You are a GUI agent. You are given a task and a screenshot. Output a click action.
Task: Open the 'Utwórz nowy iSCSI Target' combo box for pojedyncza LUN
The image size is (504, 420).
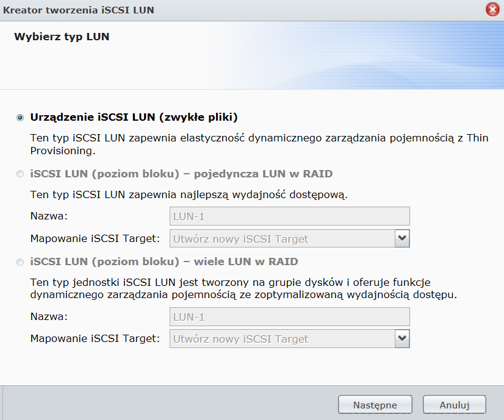coord(282,238)
